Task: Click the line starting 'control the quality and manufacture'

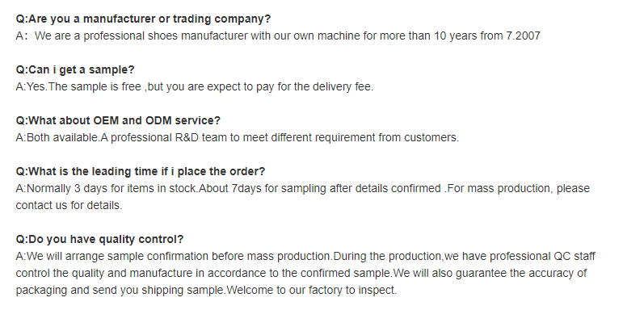Action: pos(301,273)
